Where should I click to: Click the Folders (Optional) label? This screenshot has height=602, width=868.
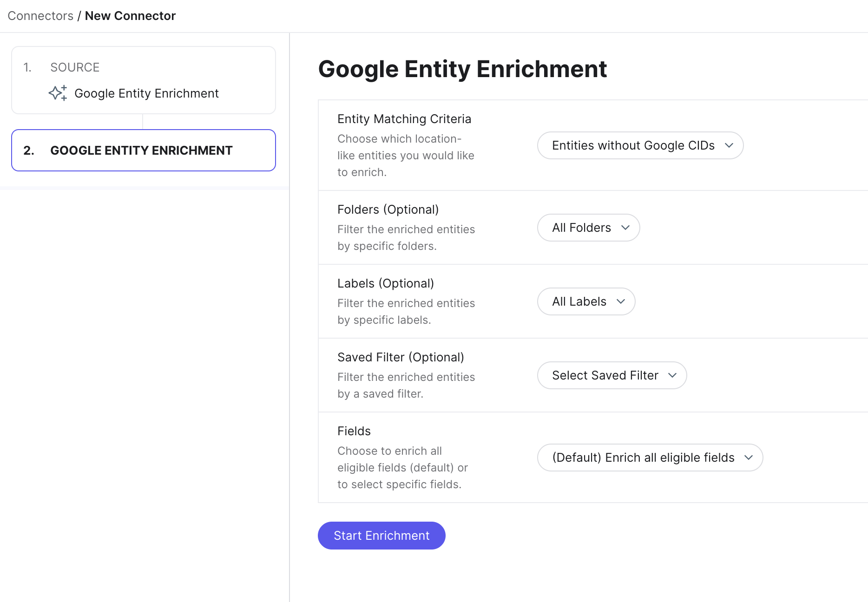(x=388, y=209)
